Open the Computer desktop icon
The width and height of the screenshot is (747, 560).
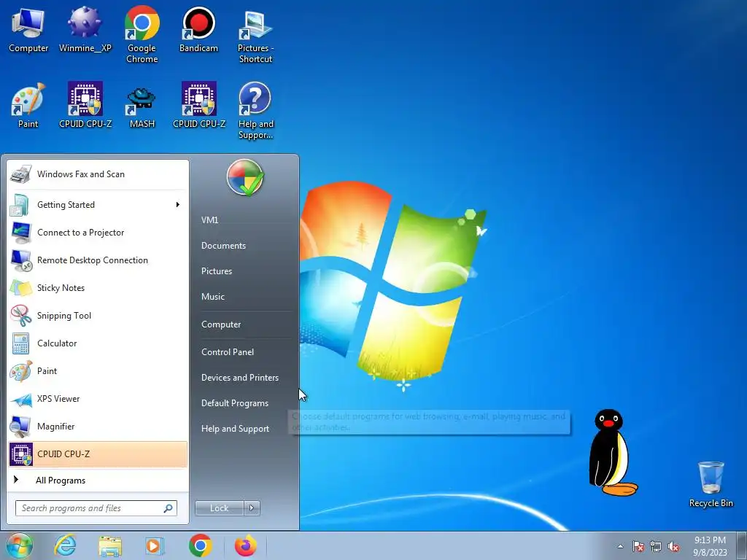(x=28, y=31)
